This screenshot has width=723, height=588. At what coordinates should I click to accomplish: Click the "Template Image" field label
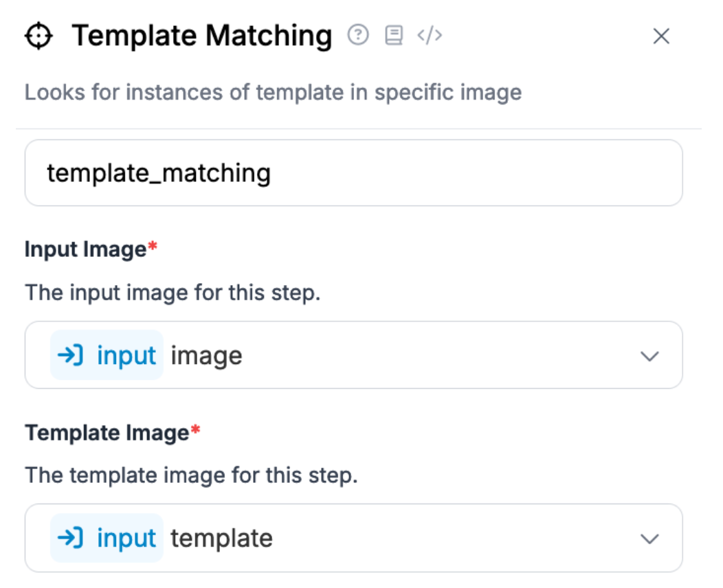(107, 433)
